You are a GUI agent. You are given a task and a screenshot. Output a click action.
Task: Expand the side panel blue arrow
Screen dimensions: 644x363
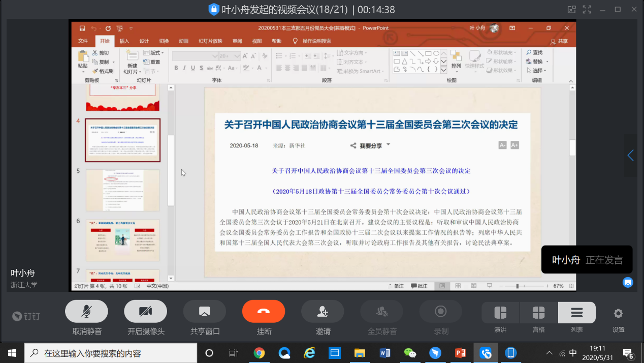[x=630, y=156]
